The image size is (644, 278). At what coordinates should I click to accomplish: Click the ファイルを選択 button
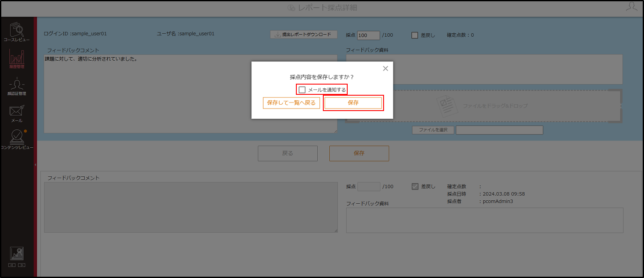433,130
